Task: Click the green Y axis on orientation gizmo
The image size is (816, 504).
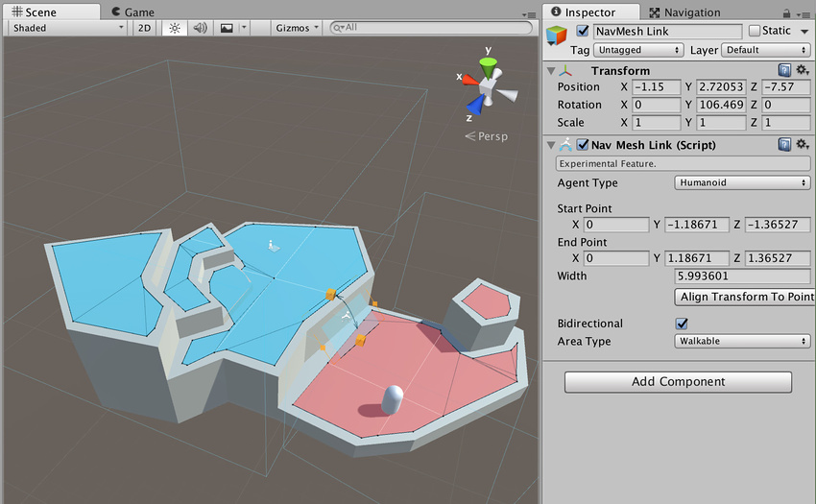Action: coord(489,65)
